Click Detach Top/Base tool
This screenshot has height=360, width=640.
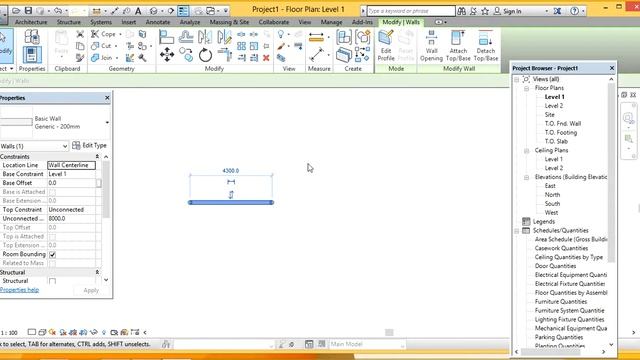[486, 46]
